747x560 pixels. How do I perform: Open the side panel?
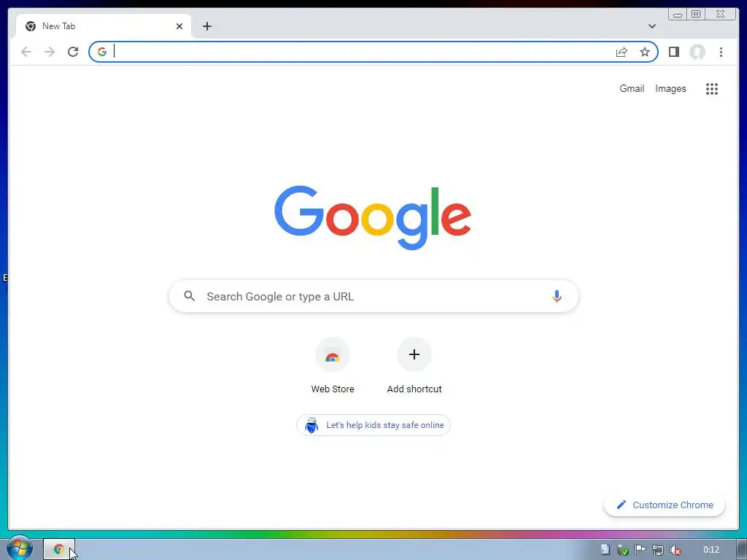tap(673, 52)
